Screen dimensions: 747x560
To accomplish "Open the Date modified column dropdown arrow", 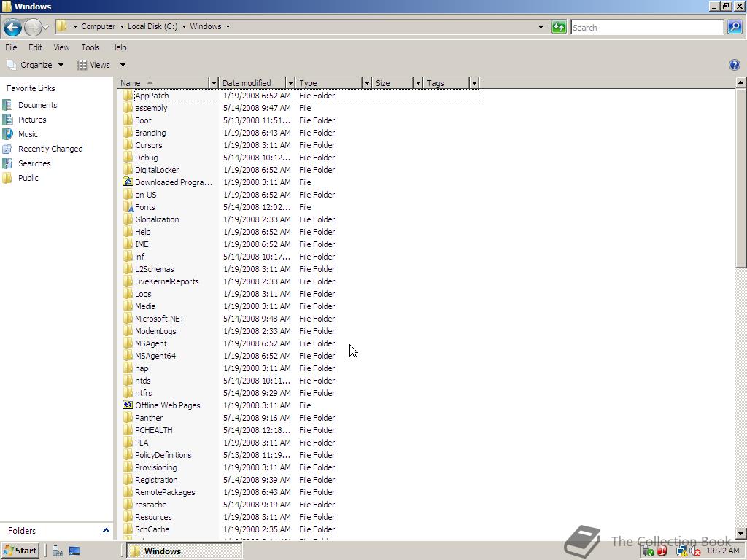I will (290, 83).
